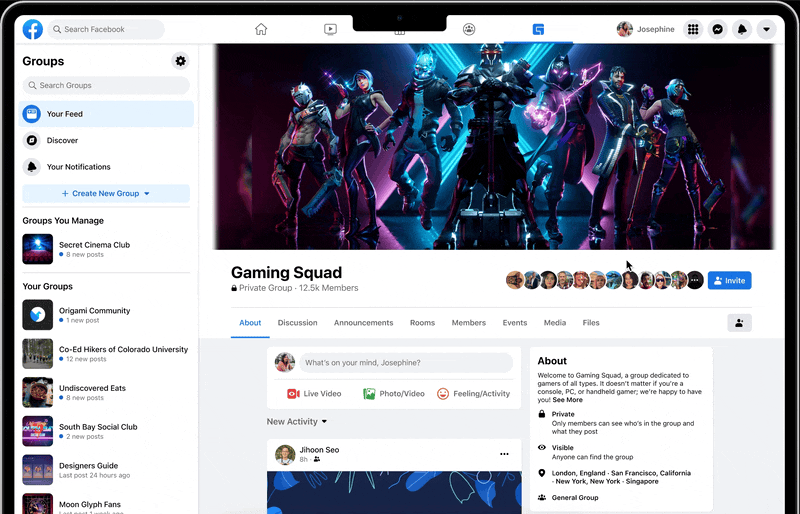Select the About tab
Image resolution: width=800 pixels, height=514 pixels.
(250, 323)
